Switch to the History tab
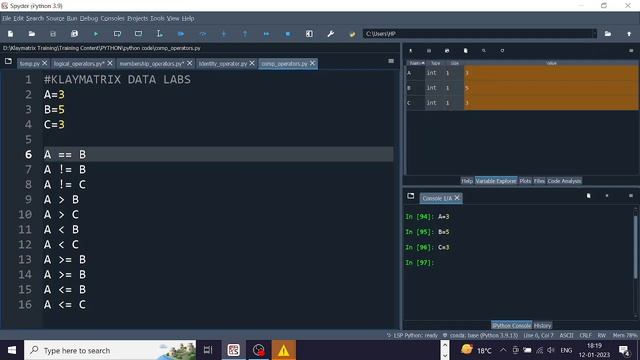This screenshot has width=640, height=360. point(542,325)
